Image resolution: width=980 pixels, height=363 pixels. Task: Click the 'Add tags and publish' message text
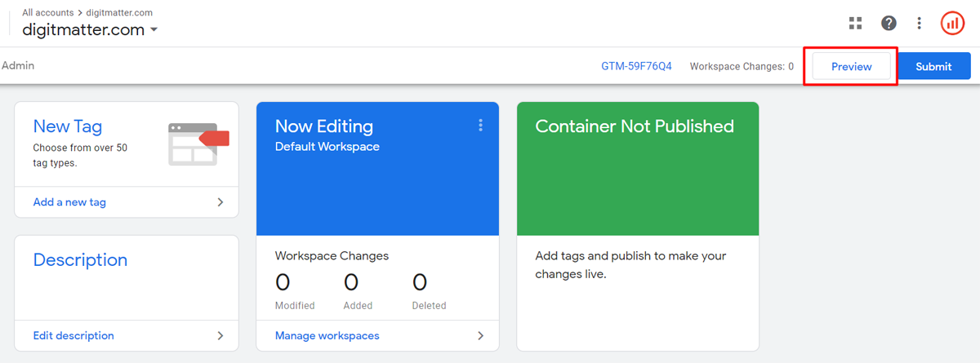coord(630,265)
